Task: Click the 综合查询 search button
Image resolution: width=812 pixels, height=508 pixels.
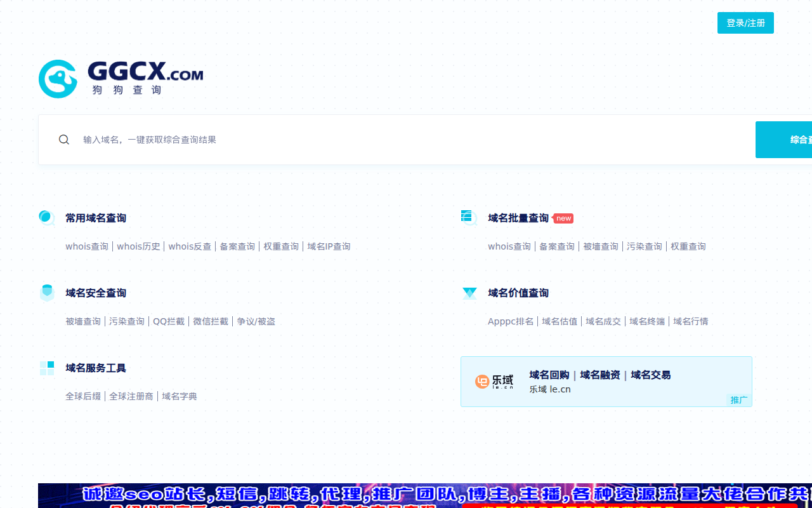Action: pos(784,140)
